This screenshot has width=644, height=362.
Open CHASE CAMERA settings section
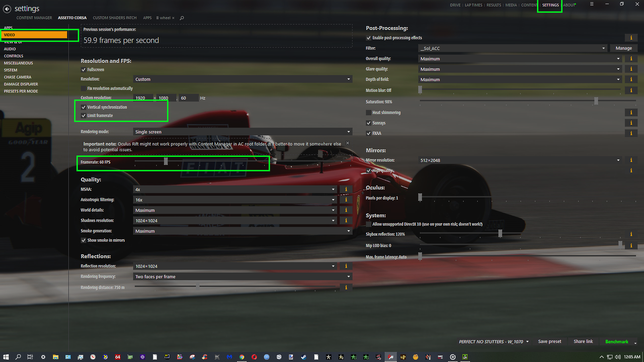coord(18,77)
